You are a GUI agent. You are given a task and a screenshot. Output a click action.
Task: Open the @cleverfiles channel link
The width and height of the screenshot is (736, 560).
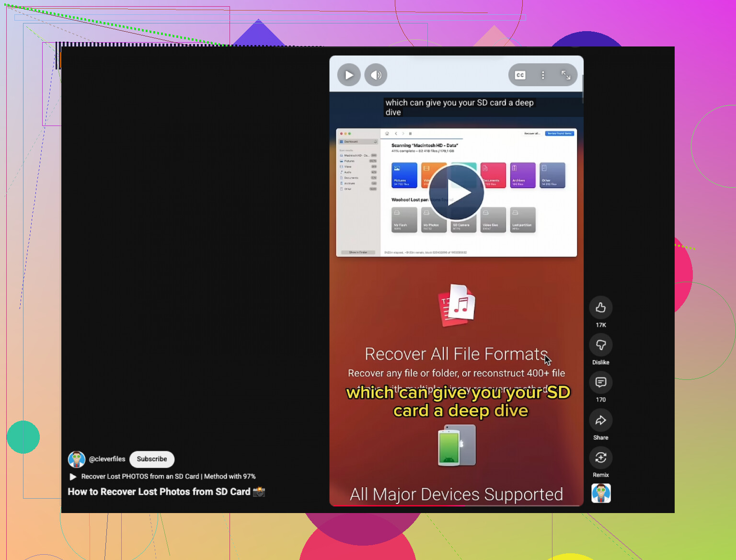[107, 459]
